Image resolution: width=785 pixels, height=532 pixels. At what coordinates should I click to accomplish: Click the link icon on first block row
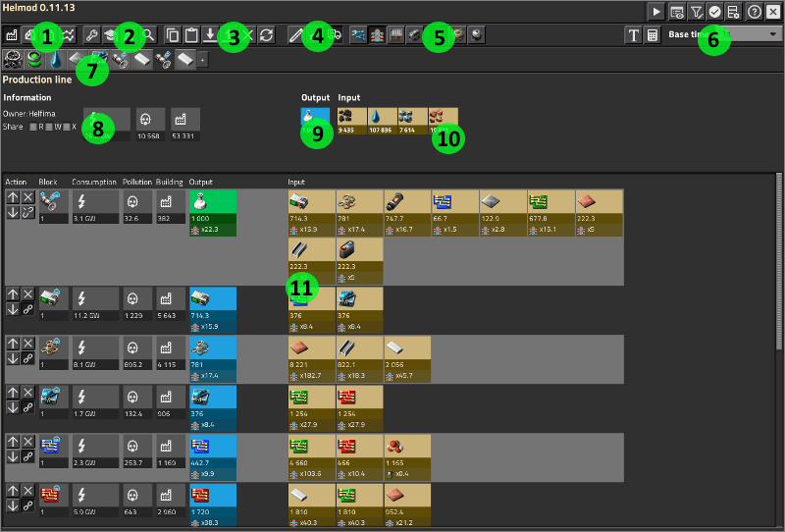coord(28,213)
